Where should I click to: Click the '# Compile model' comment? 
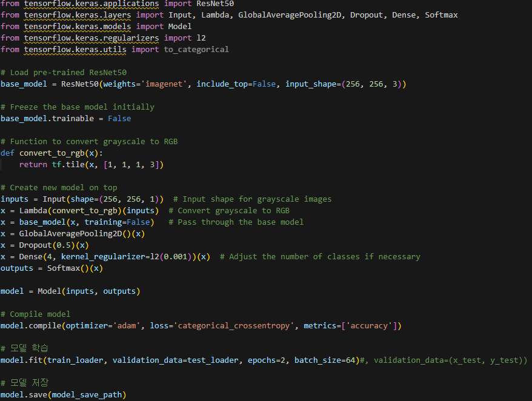pos(35,314)
